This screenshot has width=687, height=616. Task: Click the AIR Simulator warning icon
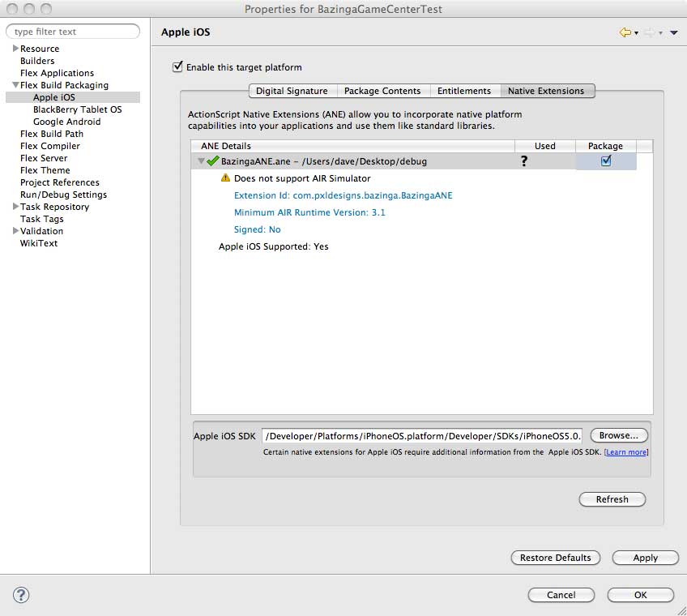coord(226,178)
